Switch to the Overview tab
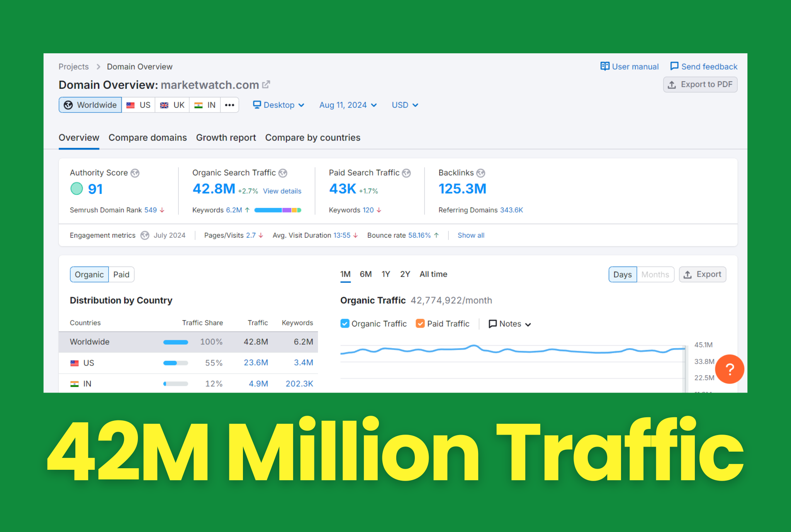 pos(79,138)
